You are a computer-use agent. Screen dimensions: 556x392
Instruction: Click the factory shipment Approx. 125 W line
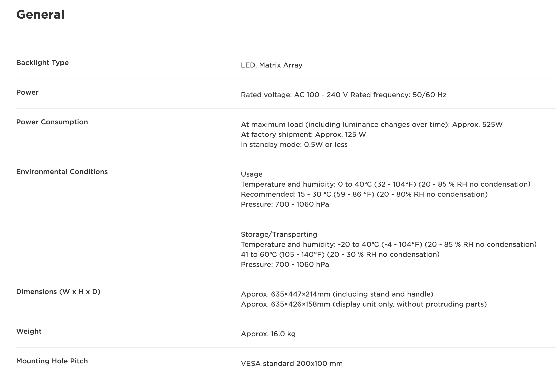[303, 135]
